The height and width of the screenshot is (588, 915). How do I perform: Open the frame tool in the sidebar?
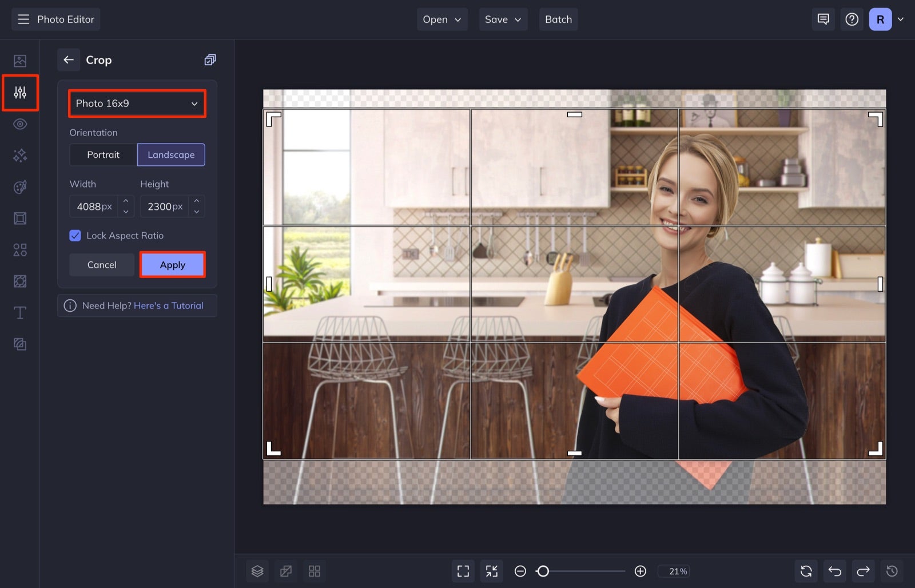click(20, 218)
